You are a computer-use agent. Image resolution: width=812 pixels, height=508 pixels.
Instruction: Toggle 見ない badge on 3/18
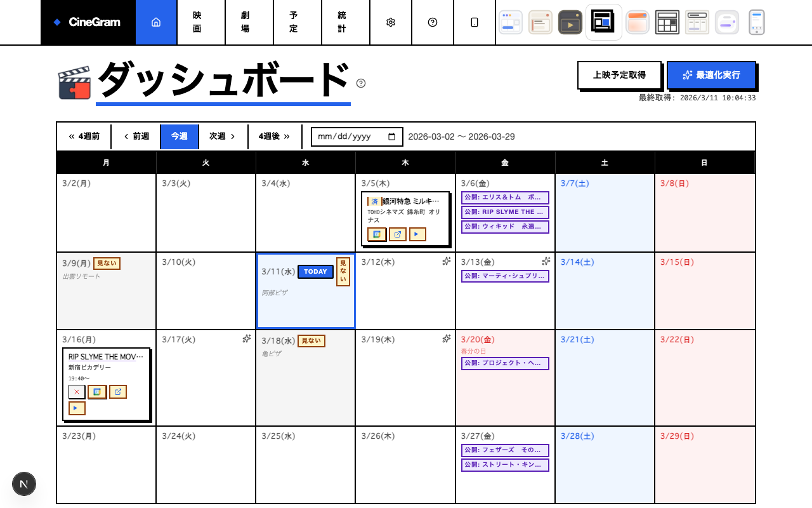pyautogui.click(x=311, y=341)
